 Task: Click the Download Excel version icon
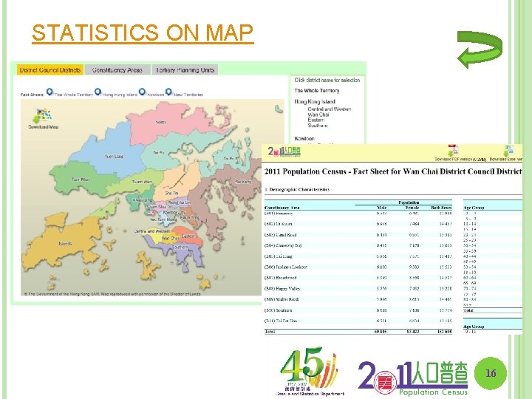pos(508,151)
